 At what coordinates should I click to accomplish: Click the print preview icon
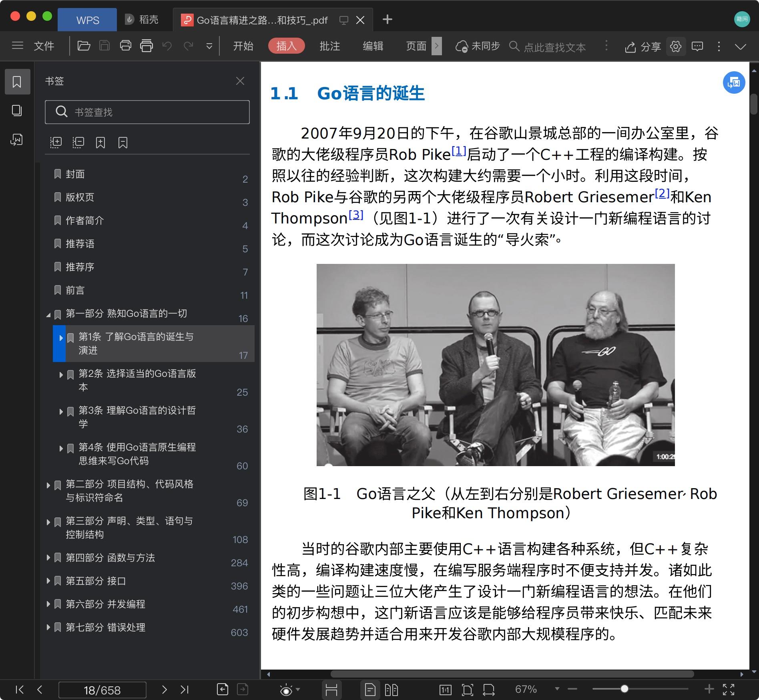point(146,46)
